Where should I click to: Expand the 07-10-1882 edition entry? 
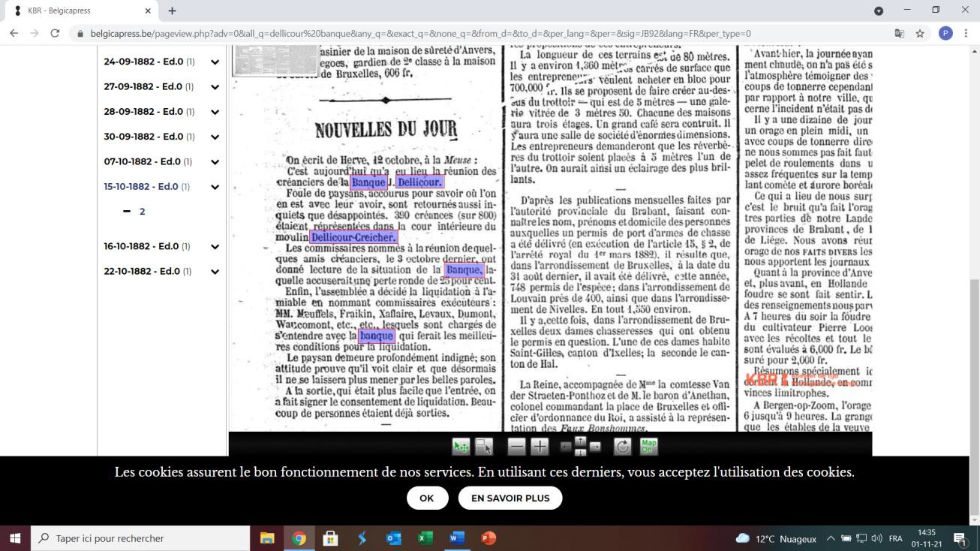point(215,162)
